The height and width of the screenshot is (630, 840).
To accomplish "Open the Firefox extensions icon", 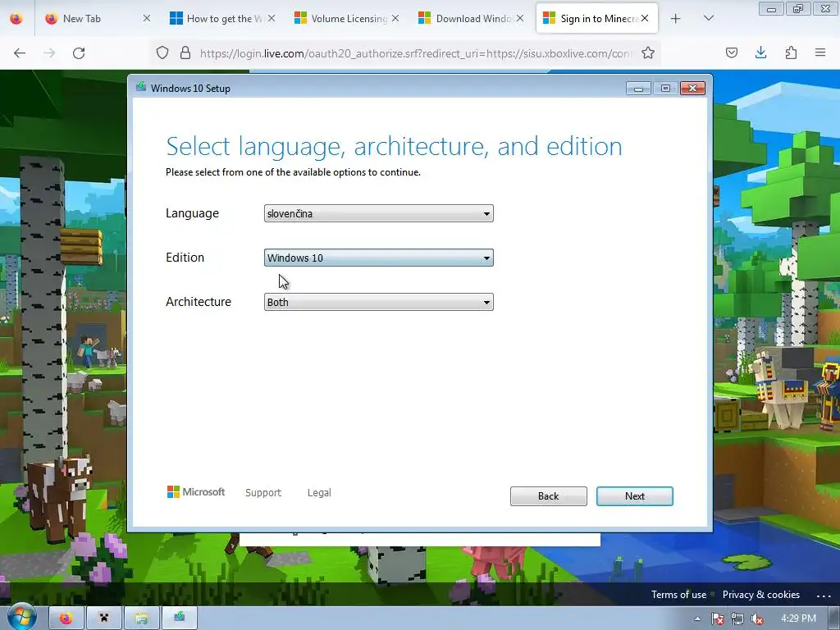I will 791,52.
